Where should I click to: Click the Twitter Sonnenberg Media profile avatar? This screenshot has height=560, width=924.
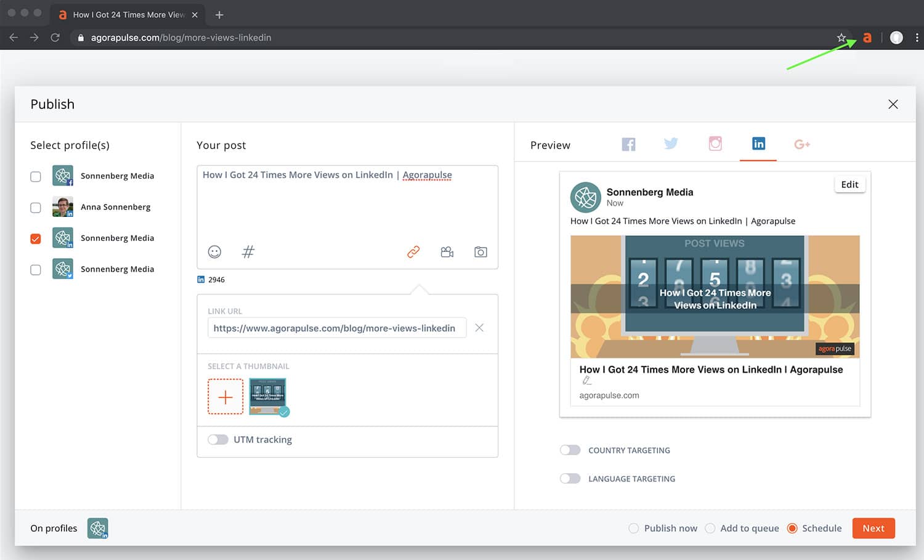63,269
